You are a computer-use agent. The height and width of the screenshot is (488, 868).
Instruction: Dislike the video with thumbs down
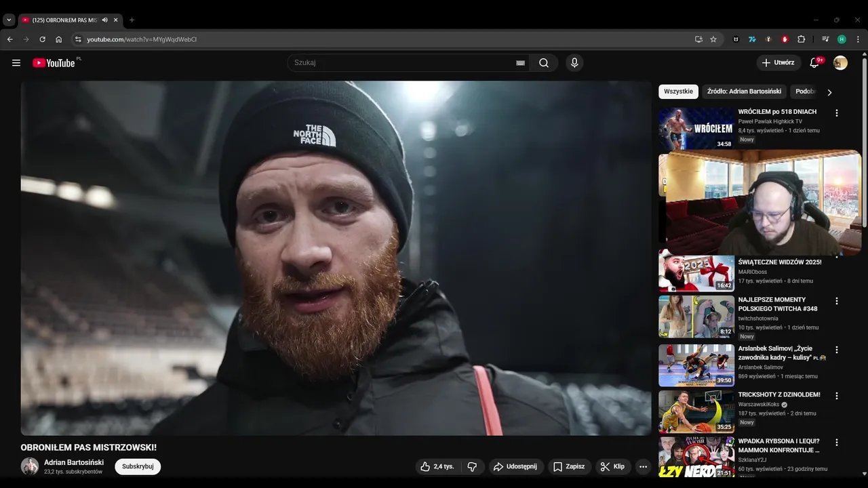tap(472, 467)
